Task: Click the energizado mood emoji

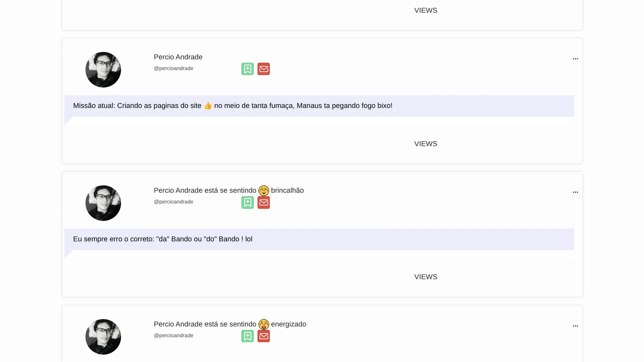Action: (264, 324)
